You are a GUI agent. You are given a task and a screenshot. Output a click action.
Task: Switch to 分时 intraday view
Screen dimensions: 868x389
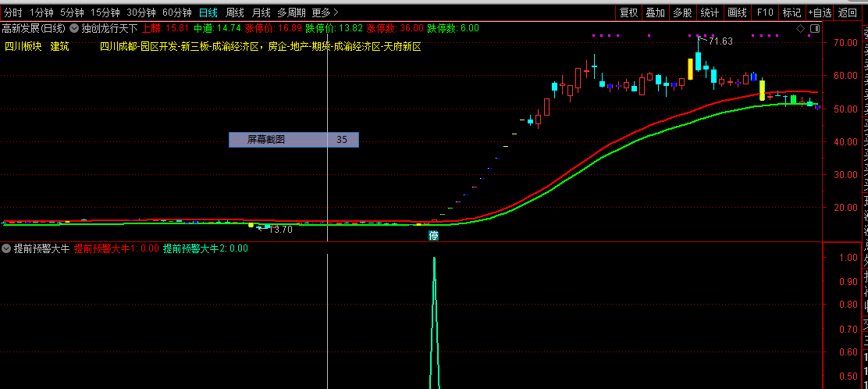(x=12, y=12)
